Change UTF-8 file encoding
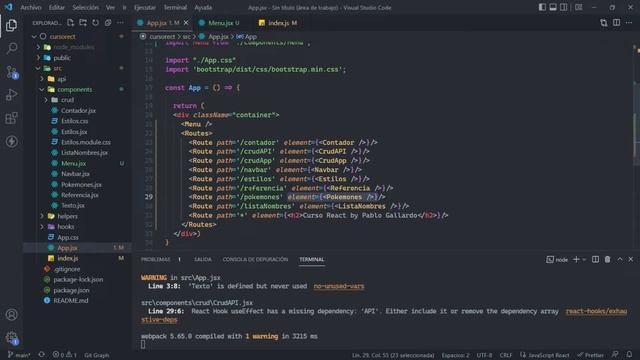This screenshot has width=640, height=360. (484, 355)
